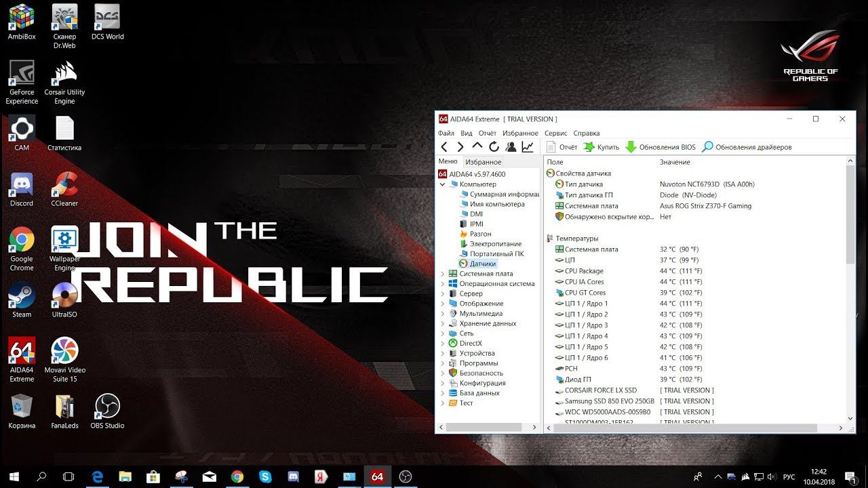868x488 pixels.
Task: Click Обновления драйверов button
Action: 747,147
